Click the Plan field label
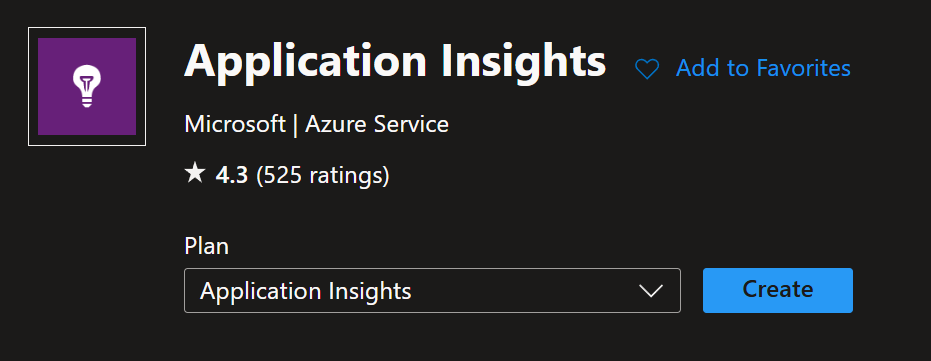The height and width of the screenshot is (361, 931). tap(207, 246)
